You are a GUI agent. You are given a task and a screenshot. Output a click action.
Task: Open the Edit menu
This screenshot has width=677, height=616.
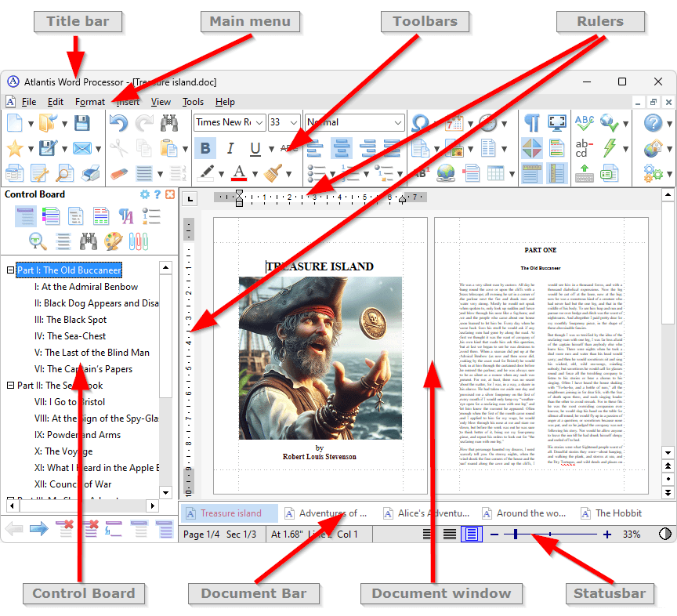click(56, 102)
